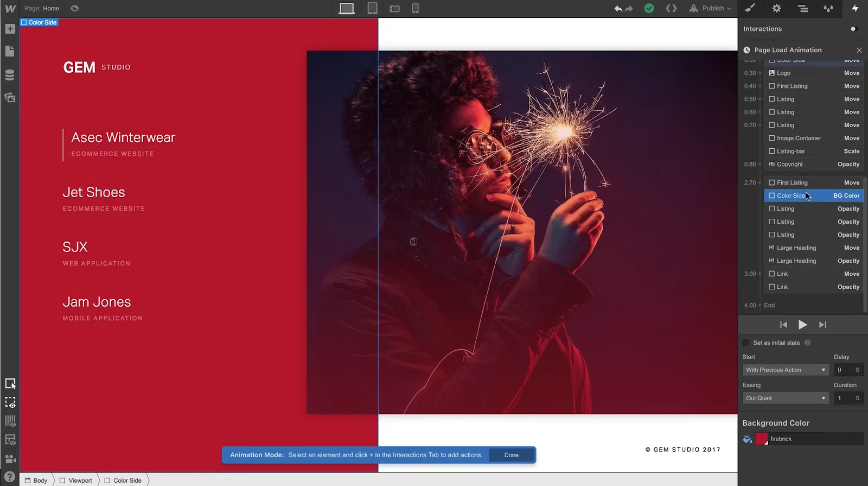Select the Large Heading Opacity action
The image size is (868, 486).
click(x=814, y=261)
